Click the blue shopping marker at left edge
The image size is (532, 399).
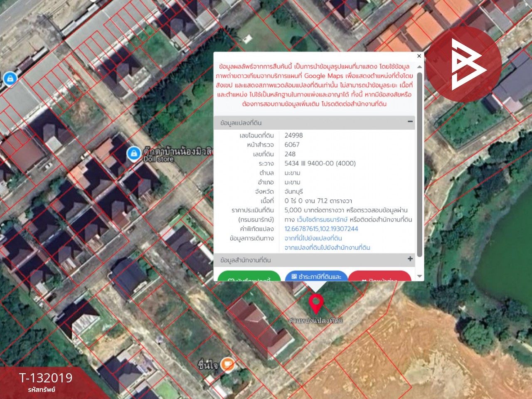click(10, 78)
